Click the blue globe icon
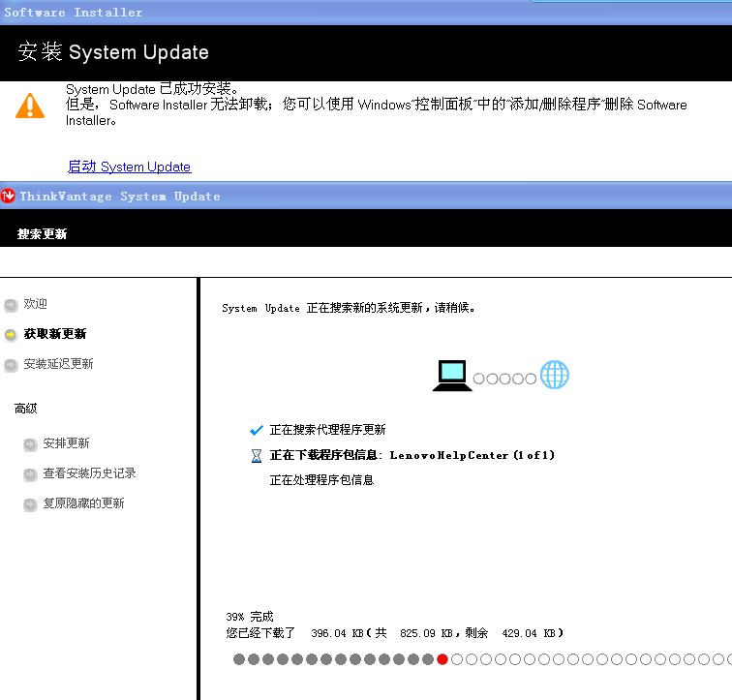The height and width of the screenshot is (700, 732). point(555,375)
